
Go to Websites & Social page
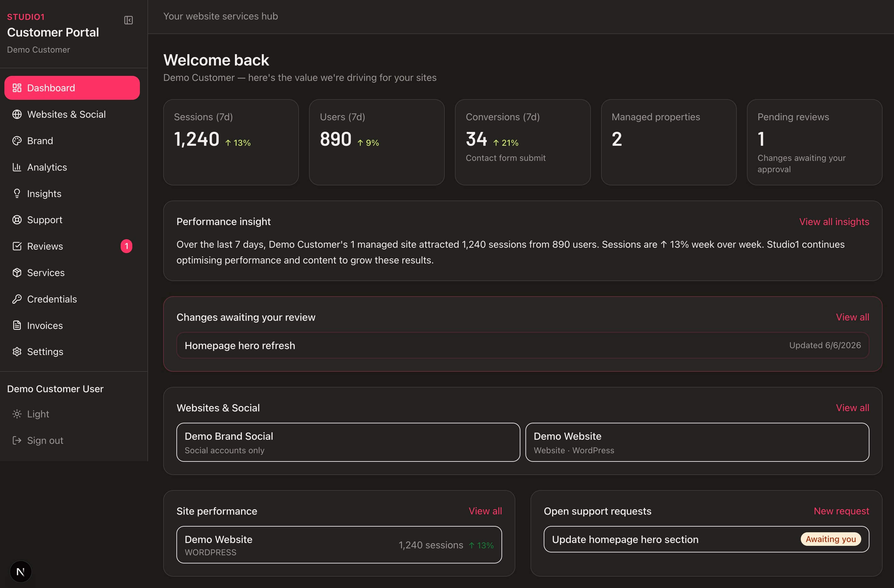pyautogui.click(x=72, y=114)
